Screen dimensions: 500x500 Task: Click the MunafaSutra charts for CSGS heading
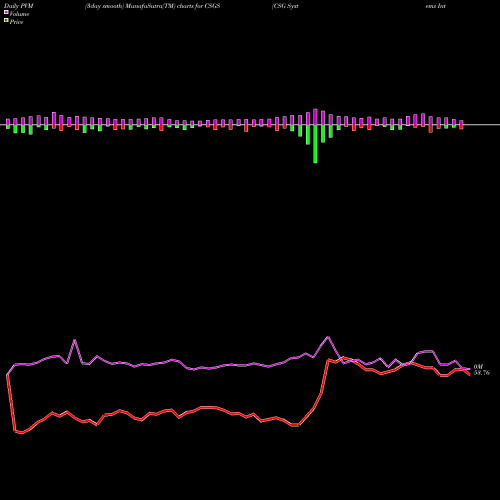click(152, 6)
